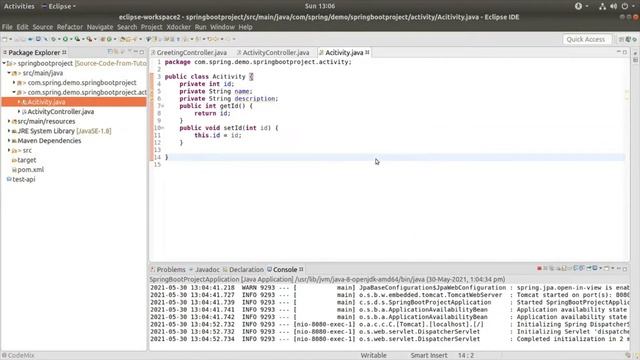This screenshot has height=360, width=640.
Task: Minimize the Console view
Action: pyautogui.click(x=619, y=269)
